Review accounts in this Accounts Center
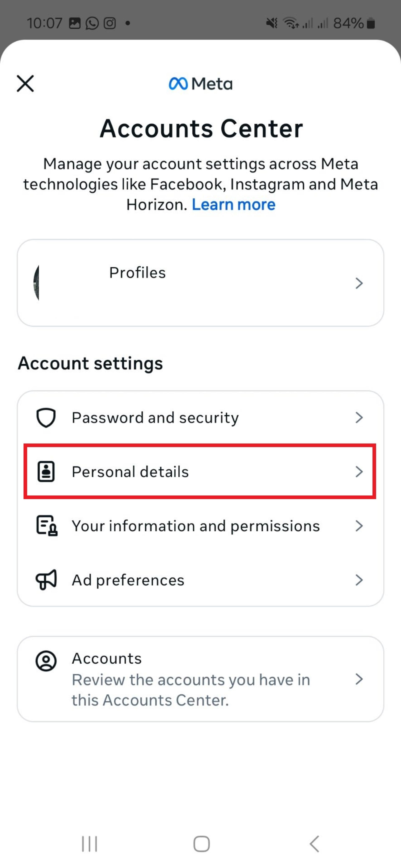The height and width of the screenshot is (868, 401). [200, 679]
